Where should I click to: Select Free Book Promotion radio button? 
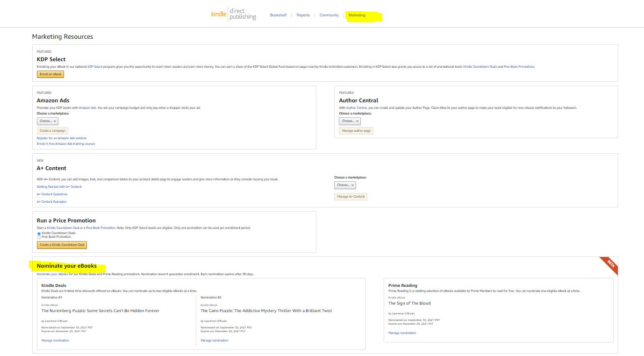39,237
